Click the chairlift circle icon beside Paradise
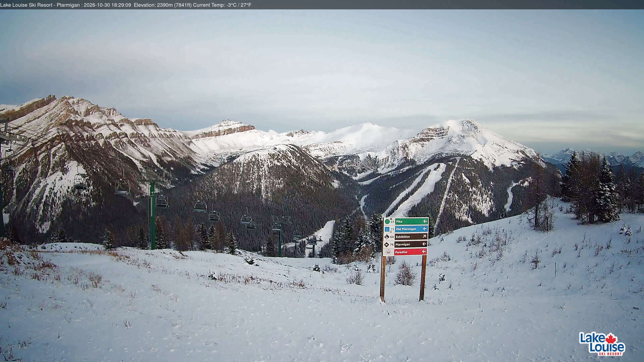 point(389,252)
